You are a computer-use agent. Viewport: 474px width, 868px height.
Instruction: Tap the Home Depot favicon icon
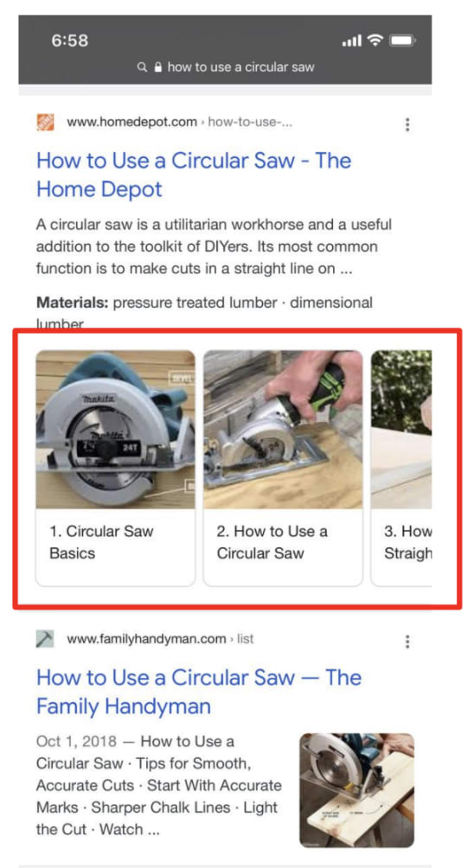[45, 123]
